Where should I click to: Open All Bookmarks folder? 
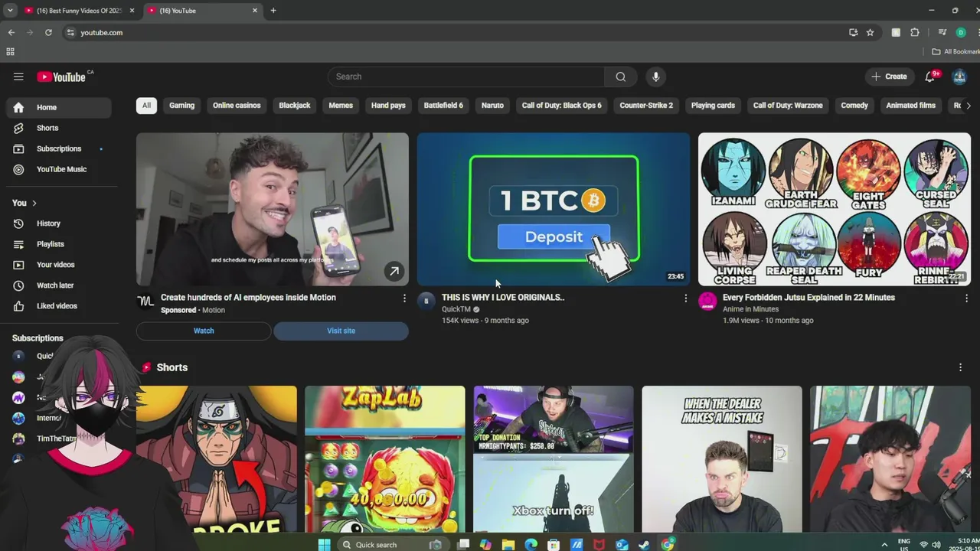click(955, 52)
